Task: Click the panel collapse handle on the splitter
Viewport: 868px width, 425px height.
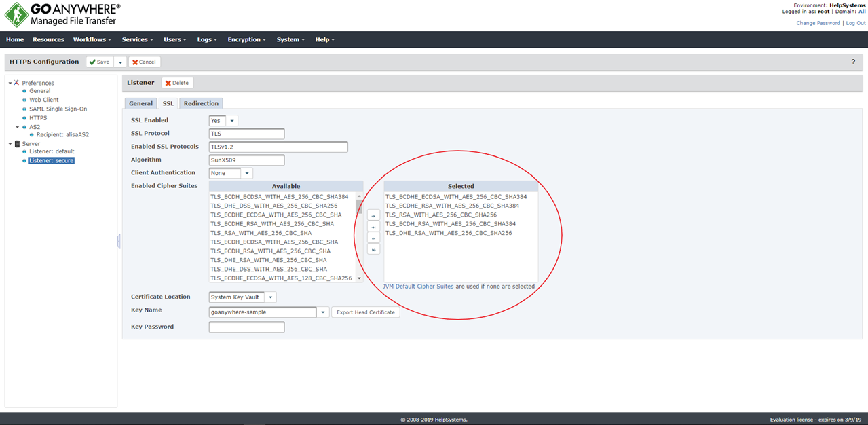Action: click(x=119, y=241)
